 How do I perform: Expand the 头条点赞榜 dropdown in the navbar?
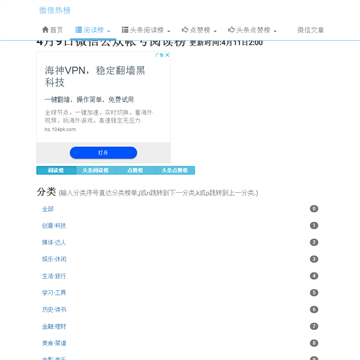(252, 30)
